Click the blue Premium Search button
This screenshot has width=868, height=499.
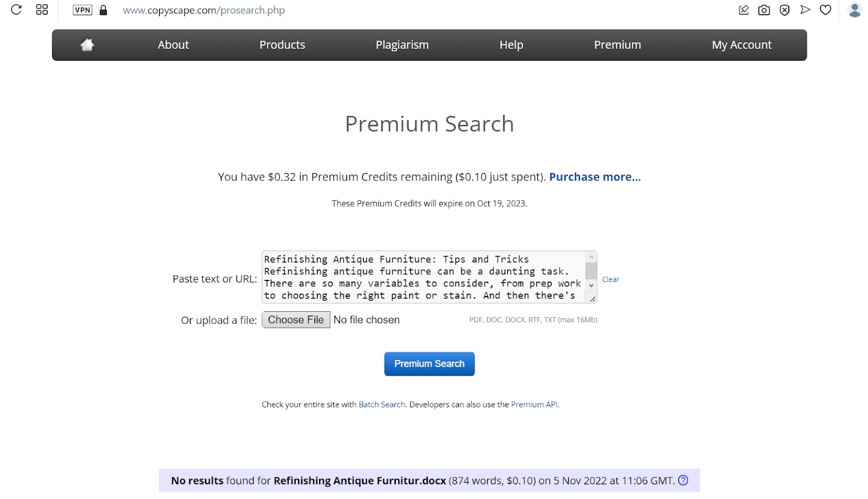tap(429, 364)
